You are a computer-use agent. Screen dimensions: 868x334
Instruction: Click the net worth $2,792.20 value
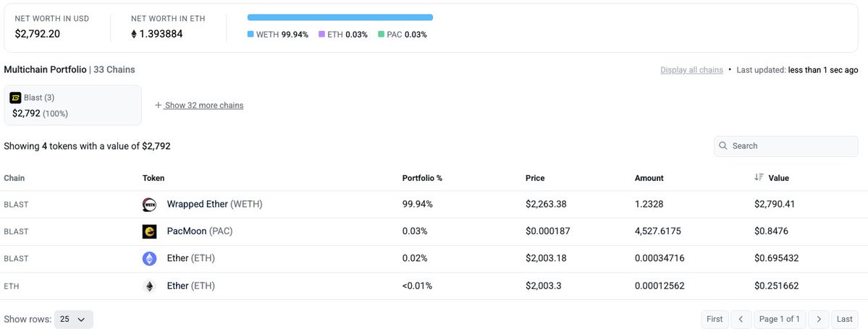click(38, 34)
